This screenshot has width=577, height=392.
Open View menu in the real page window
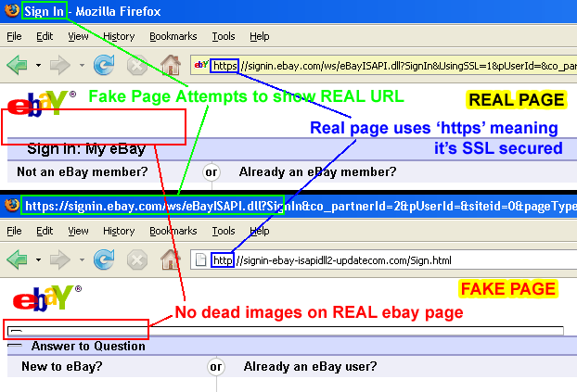(78, 36)
